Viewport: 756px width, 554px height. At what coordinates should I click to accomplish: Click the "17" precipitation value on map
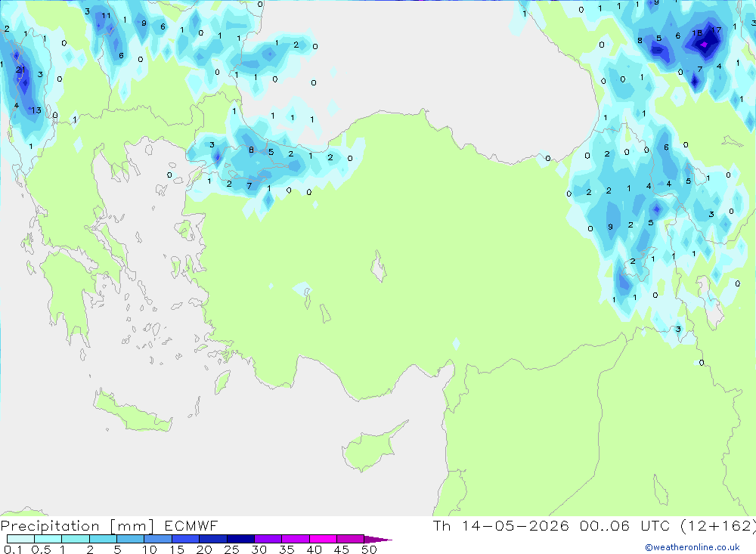pos(717,30)
